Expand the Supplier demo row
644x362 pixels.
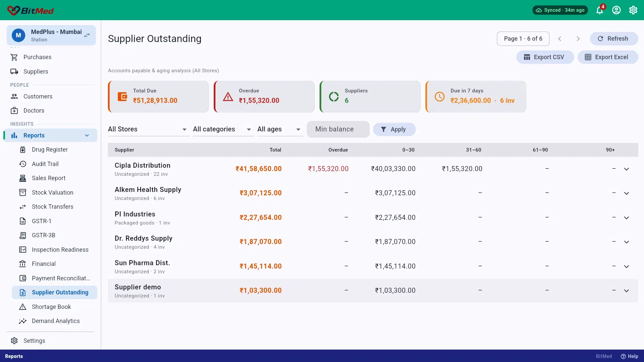[x=627, y=291]
